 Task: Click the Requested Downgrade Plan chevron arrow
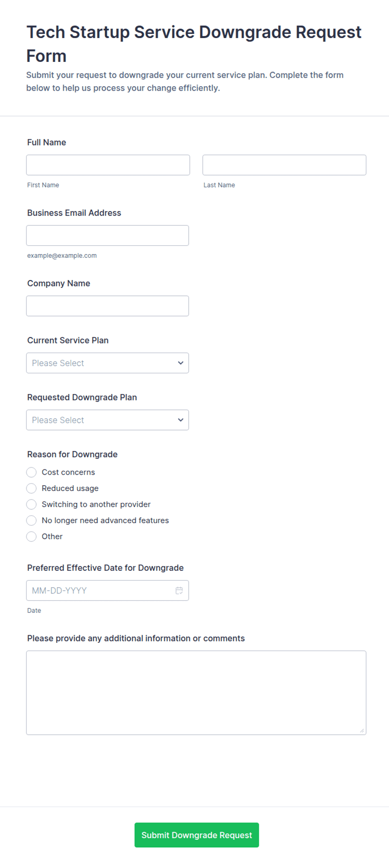[x=181, y=420]
